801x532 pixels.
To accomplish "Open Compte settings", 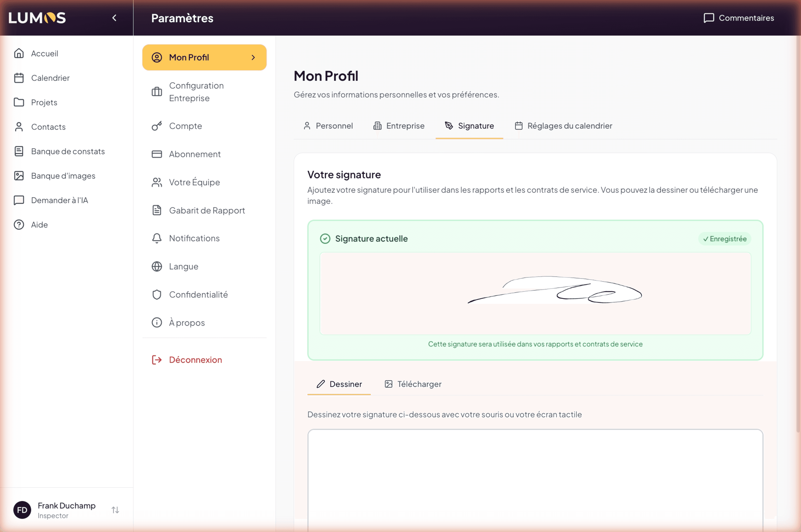I will click(204, 126).
